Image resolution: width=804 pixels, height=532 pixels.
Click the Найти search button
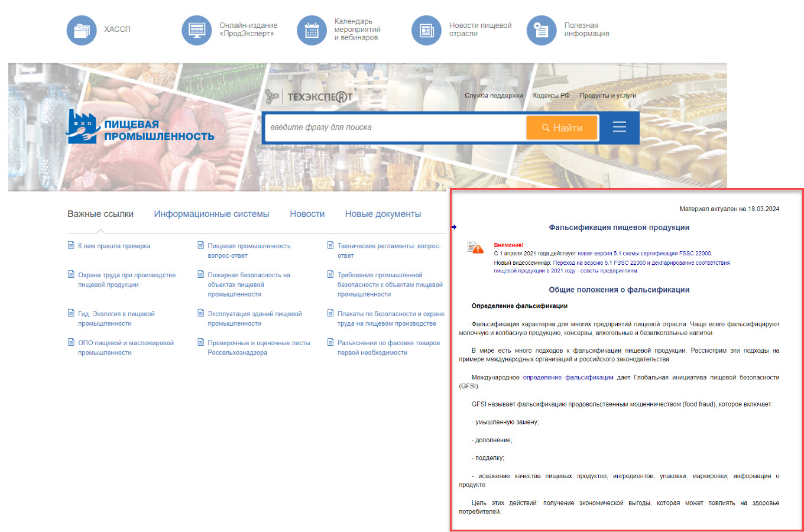click(562, 128)
